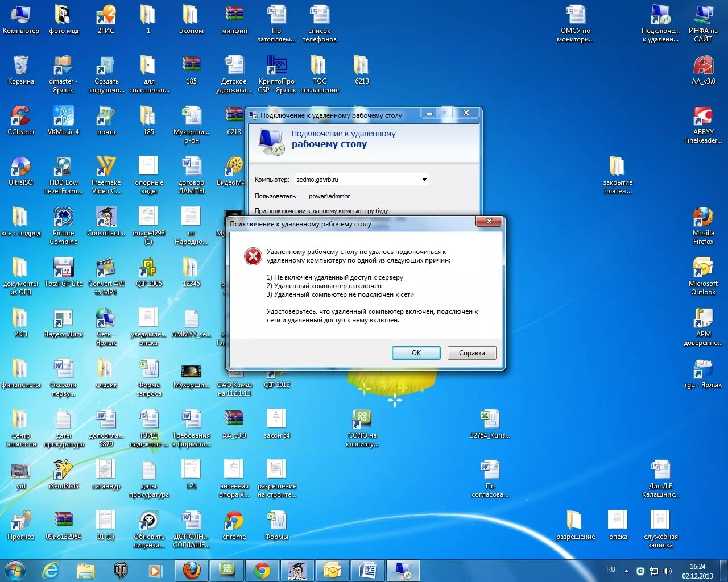Screen dimensions: 728x582
Task: Open the volume speaker tray icon
Action: [667, 571]
